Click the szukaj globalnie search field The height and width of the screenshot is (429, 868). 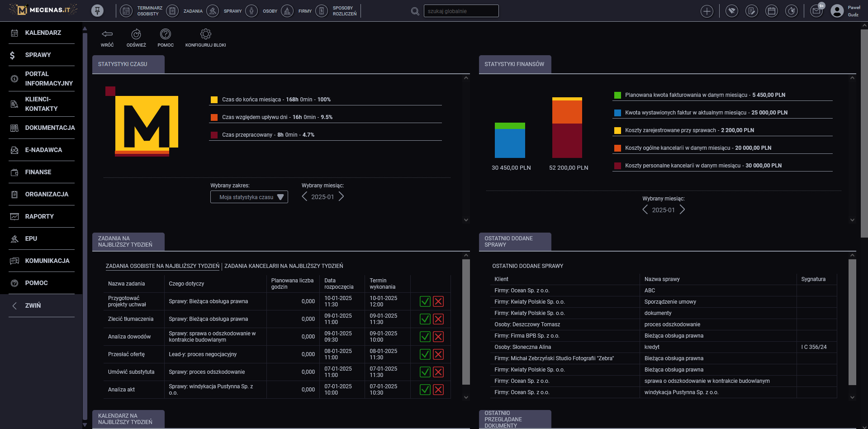pyautogui.click(x=461, y=11)
